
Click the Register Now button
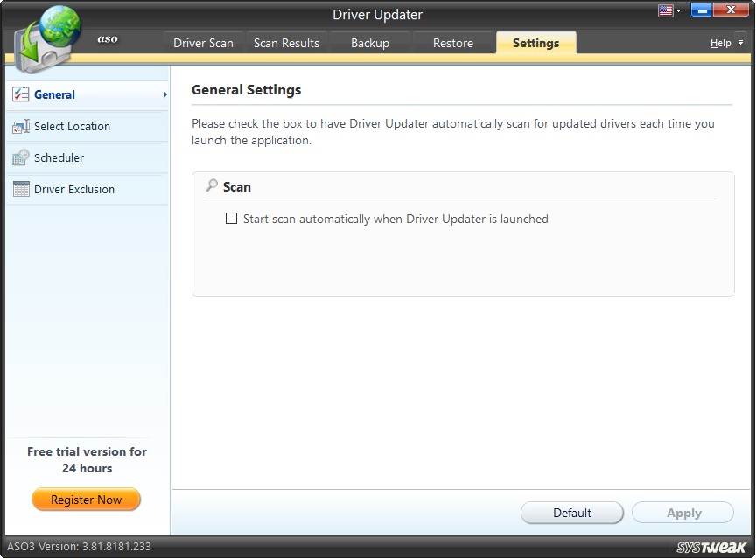click(86, 499)
